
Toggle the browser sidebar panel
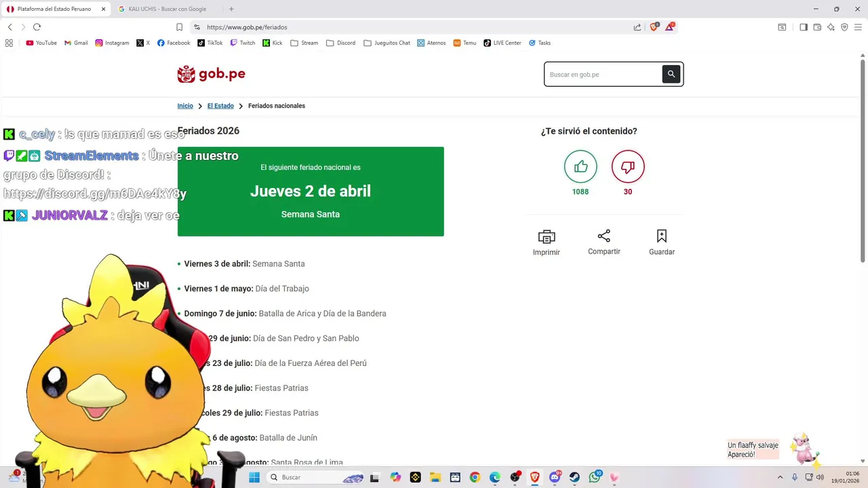[x=804, y=27]
